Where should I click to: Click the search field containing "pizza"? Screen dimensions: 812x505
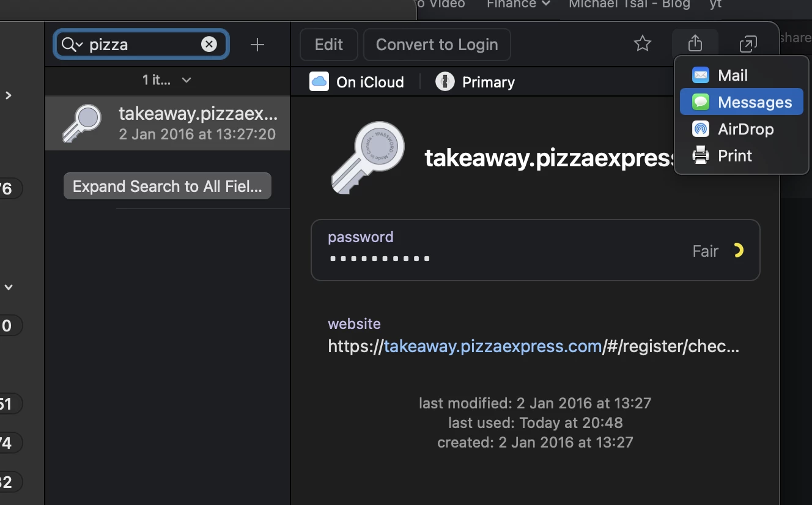point(141,44)
